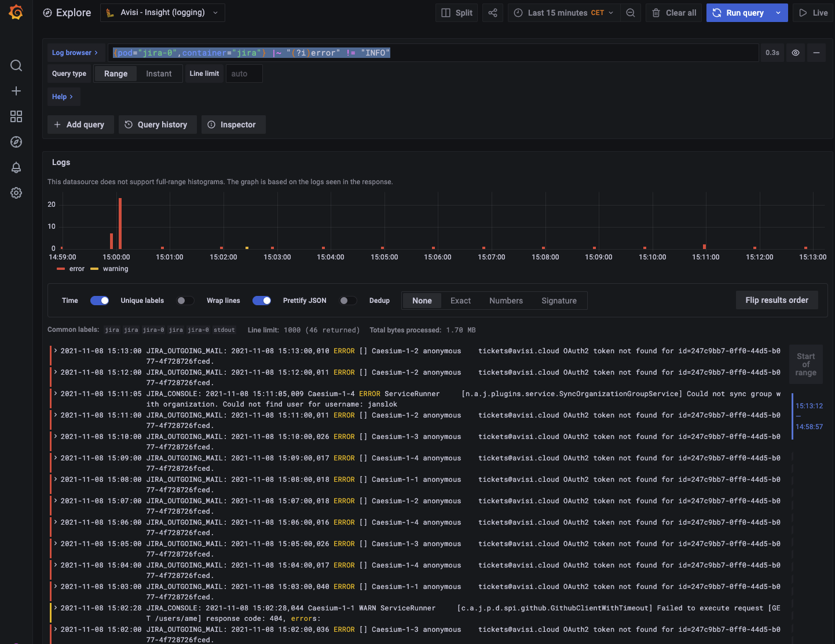
Task: Select Exact dedup option
Action: (x=460, y=301)
